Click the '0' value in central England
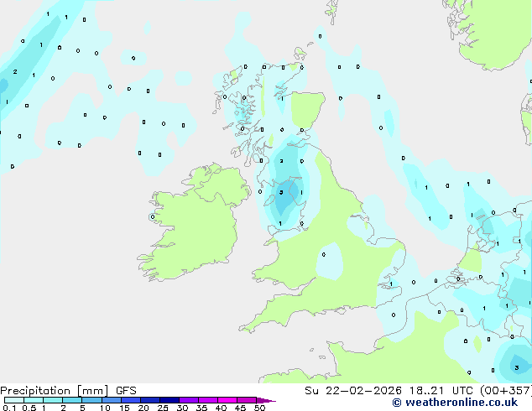Image resolution: width=532 pixels, height=411 pixels. point(324,254)
